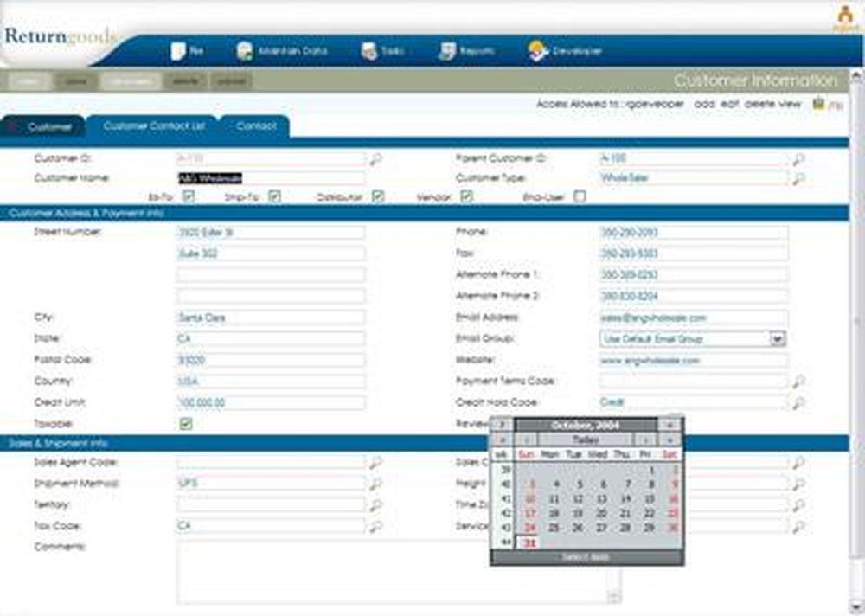
Task: Open the Credit Hold Code lookup
Action: tap(799, 401)
